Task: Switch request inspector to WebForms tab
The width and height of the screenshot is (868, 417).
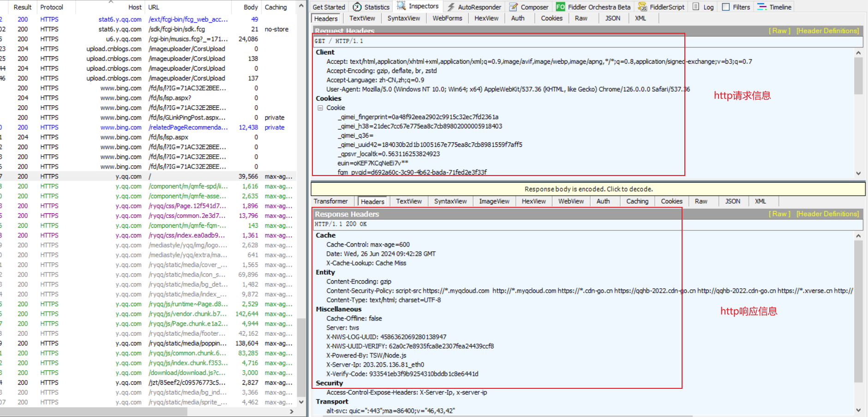Action: click(x=447, y=18)
